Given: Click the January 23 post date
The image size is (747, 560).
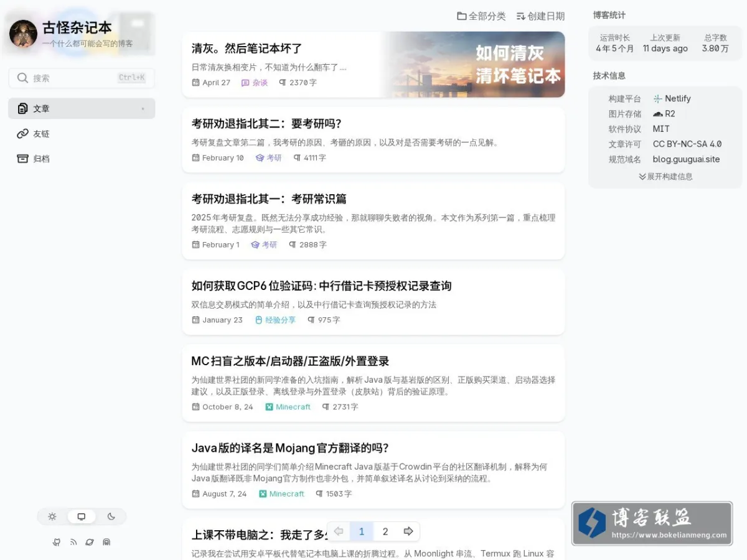Looking at the screenshot, I should coord(222,320).
